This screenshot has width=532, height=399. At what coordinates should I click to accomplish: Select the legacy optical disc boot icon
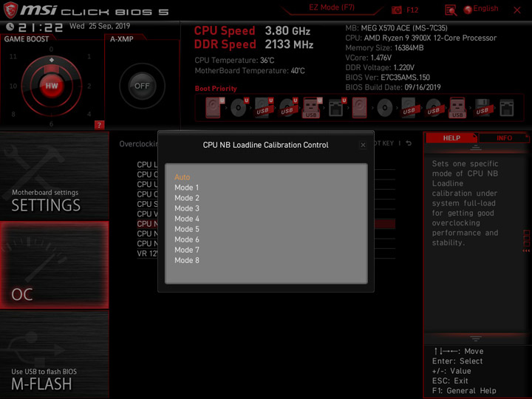[x=384, y=108]
